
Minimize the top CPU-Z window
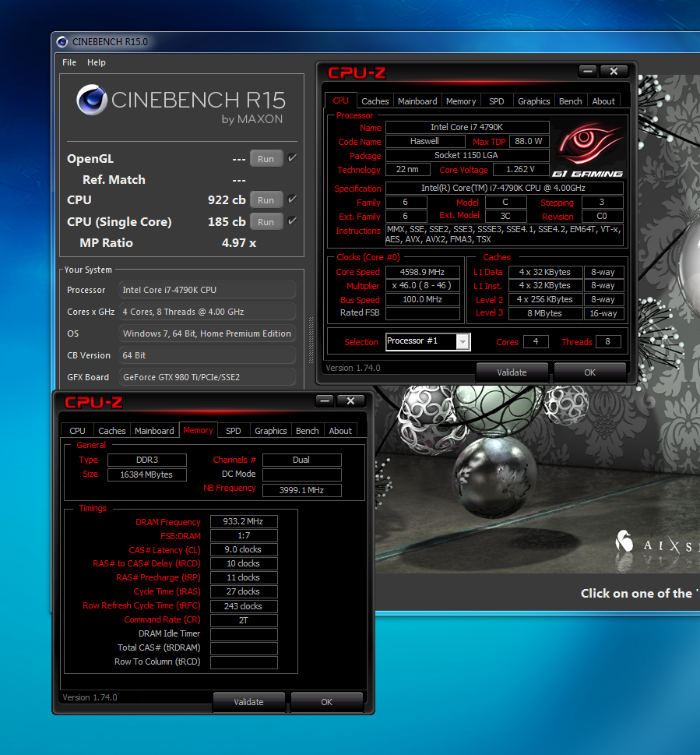(x=587, y=71)
